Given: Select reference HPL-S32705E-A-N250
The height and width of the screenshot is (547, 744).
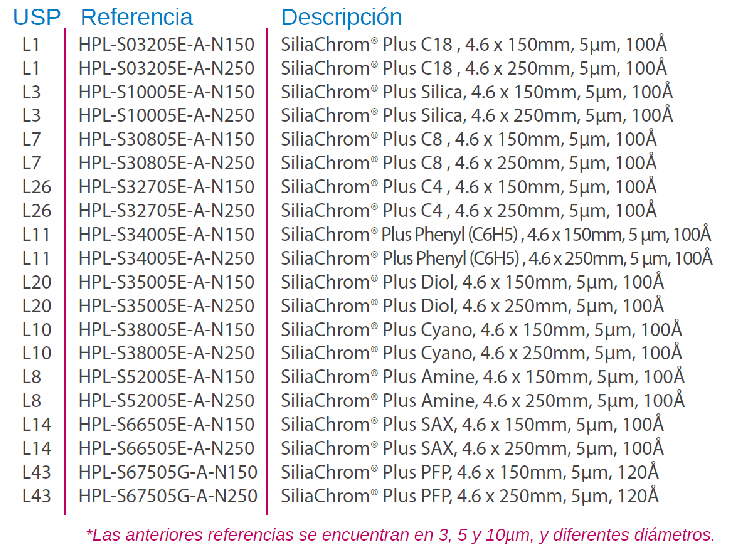Looking at the screenshot, I should coord(167,211).
